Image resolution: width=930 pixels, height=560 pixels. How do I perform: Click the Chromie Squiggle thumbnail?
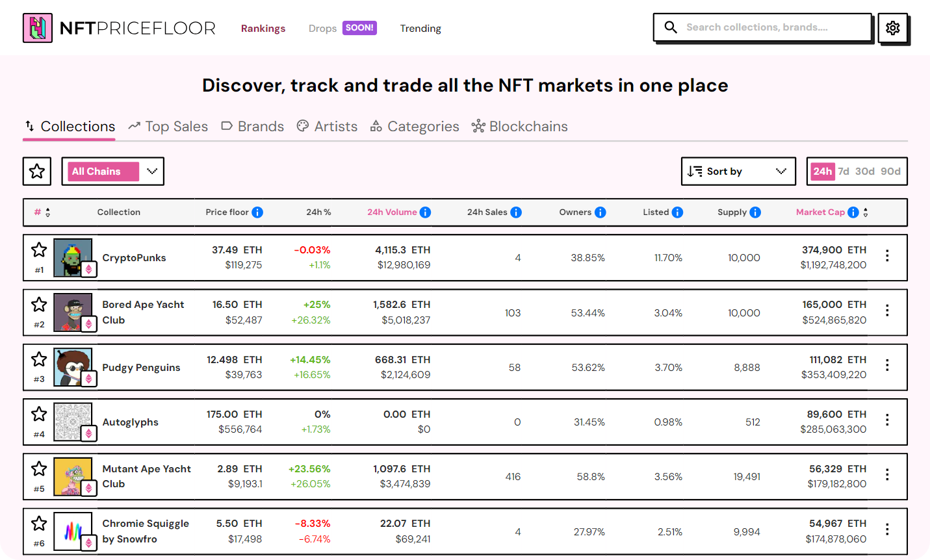point(73,531)
